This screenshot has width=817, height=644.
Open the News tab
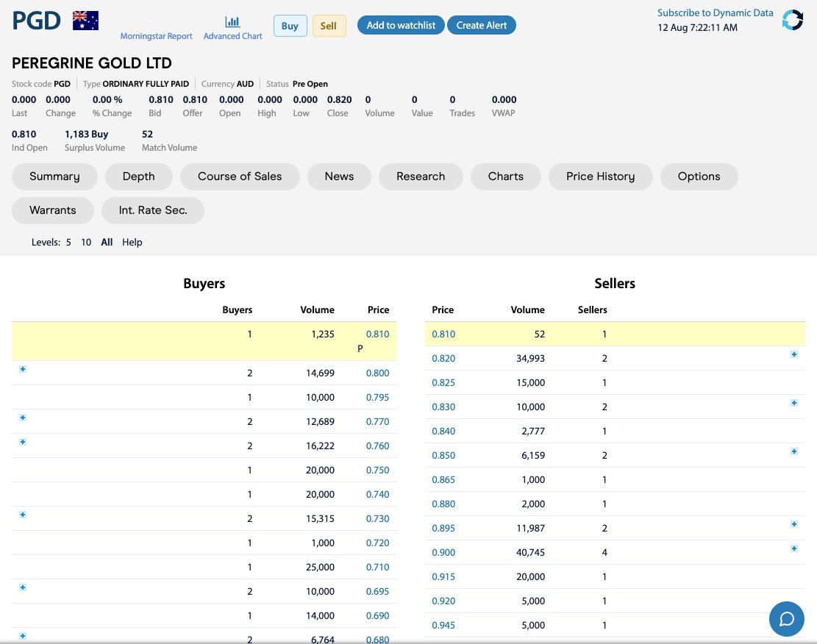(x=339, y=176)
